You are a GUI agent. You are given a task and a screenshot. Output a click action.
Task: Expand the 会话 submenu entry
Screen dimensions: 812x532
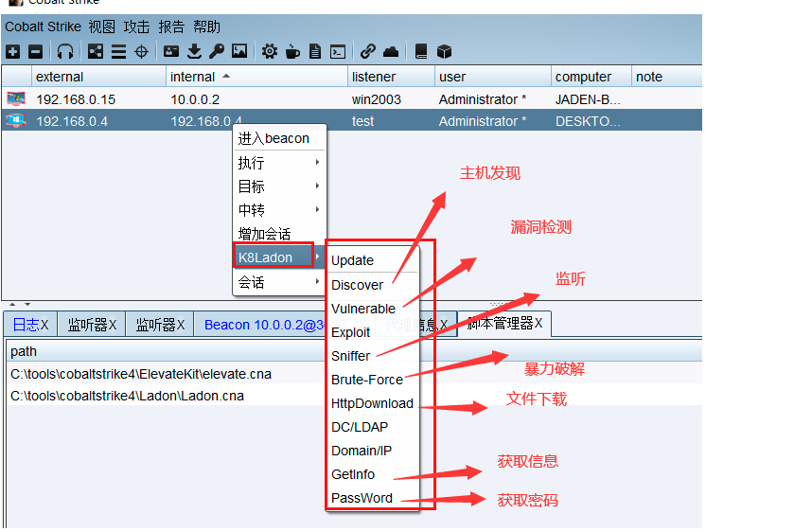pyautogui.click(x=278, y=282)
